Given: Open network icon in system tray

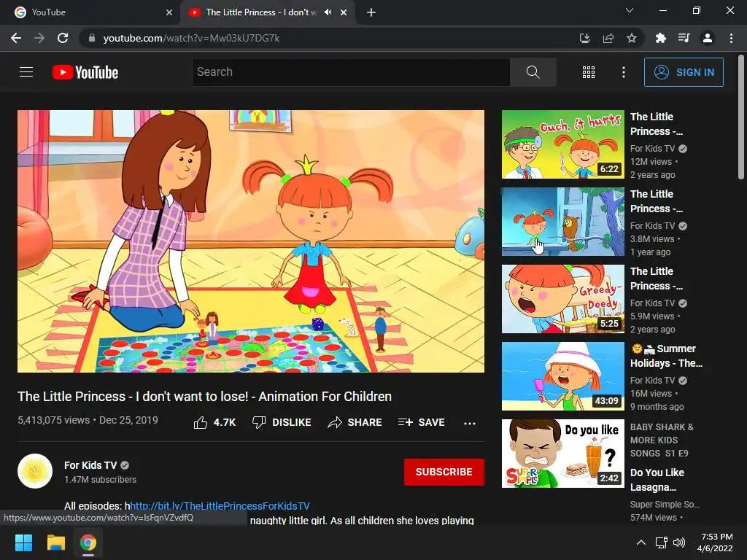Looking at the screenshot, I should (661, 542).
